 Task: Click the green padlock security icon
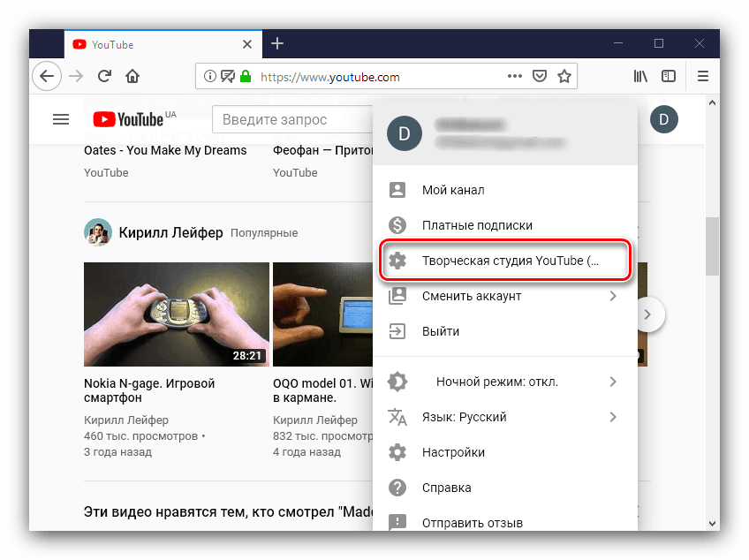(246, 76)
